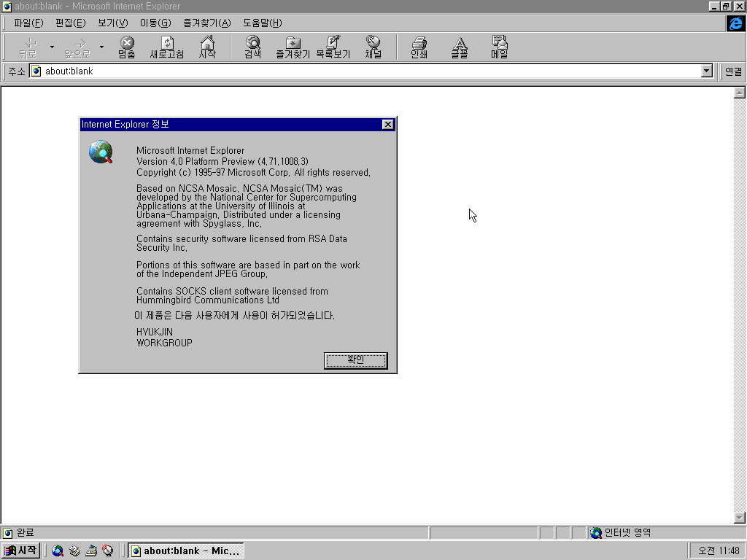Image resolution: width=747 pixels, height=560 pixels.
Task: Open the Favorites (즐겨찾기) menu
Action: [206, 23]
